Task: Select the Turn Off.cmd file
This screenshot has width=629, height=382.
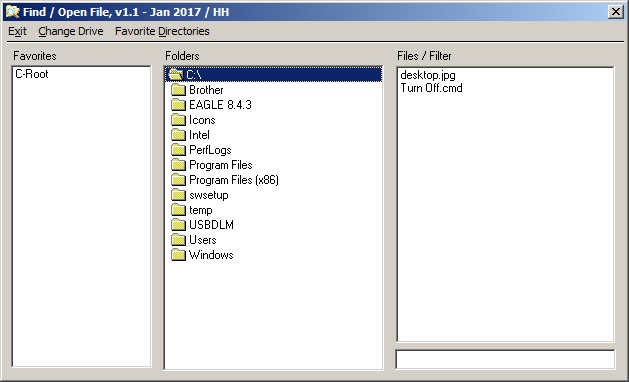Action: click(x=431, y=88)
